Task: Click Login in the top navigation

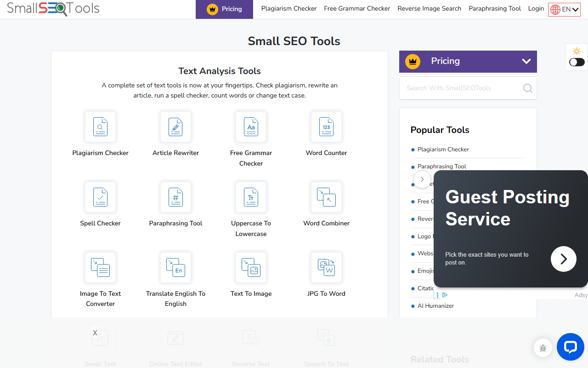Action: (x=536, y=8)
